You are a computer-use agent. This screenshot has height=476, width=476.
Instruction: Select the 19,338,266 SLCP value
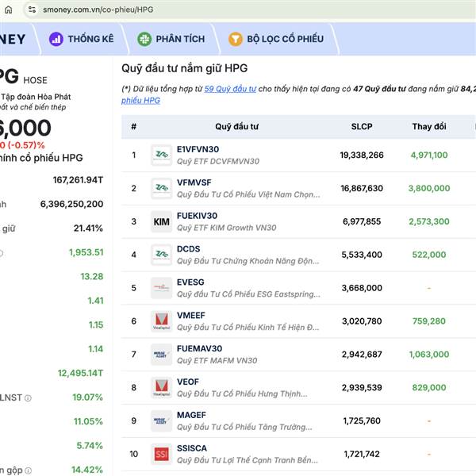tap(362, 155)
